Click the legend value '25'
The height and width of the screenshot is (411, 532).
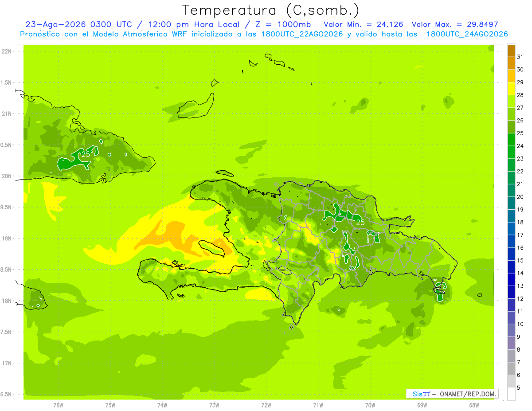click(x=520, y=133)
